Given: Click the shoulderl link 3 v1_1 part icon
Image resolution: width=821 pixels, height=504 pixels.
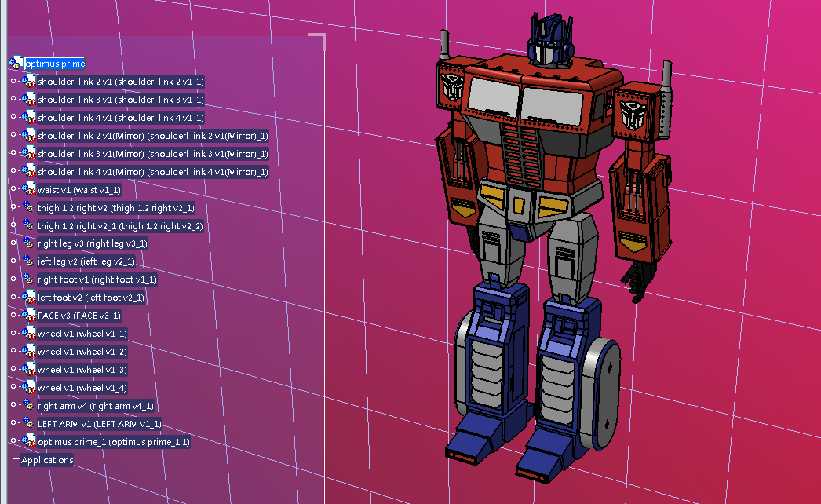Looking at the screenshot, I should 29,100.
